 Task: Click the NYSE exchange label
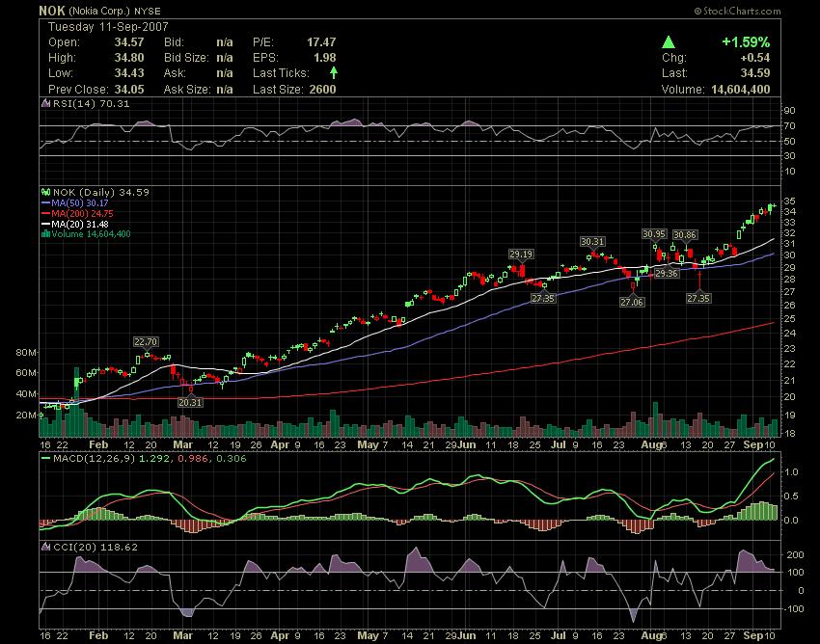point(147,11)
